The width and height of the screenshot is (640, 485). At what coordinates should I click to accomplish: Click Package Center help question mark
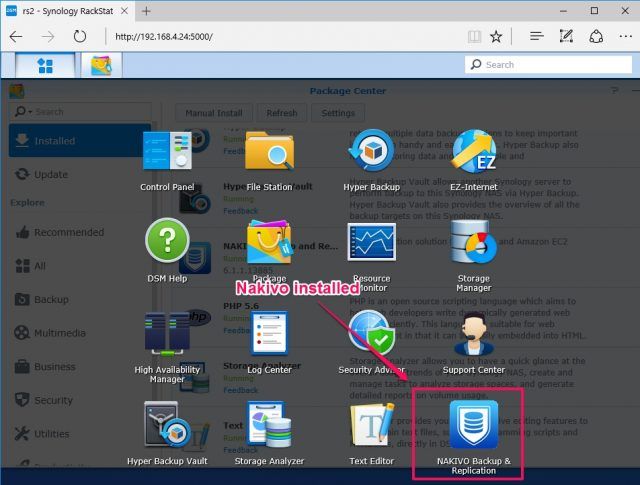point(614,90)
